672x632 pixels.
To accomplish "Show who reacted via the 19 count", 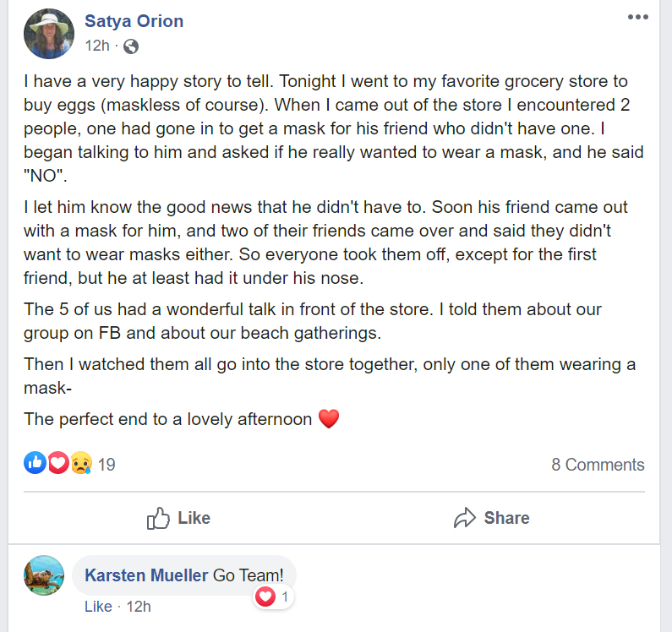I will pyautogui.click(x=107, y=464).
